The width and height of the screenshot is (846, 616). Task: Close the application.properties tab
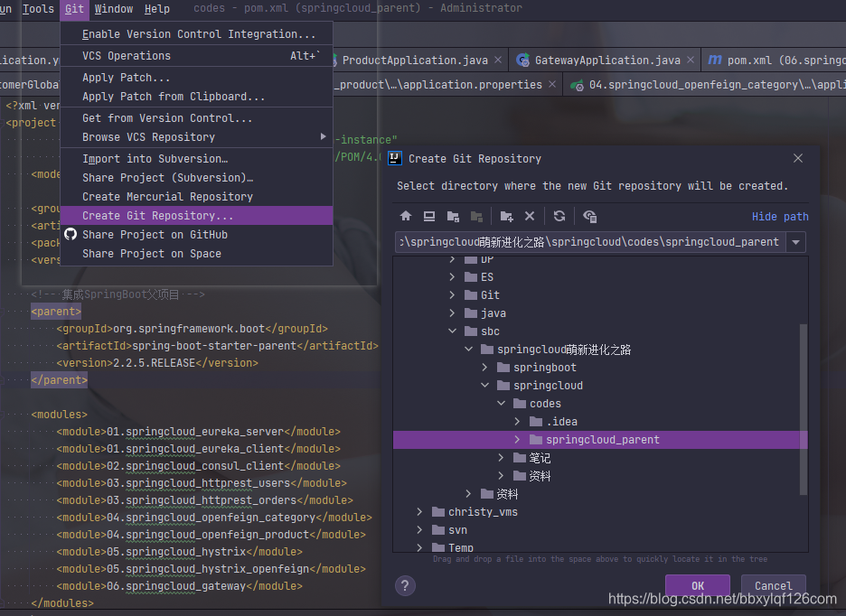pos(552,84)
